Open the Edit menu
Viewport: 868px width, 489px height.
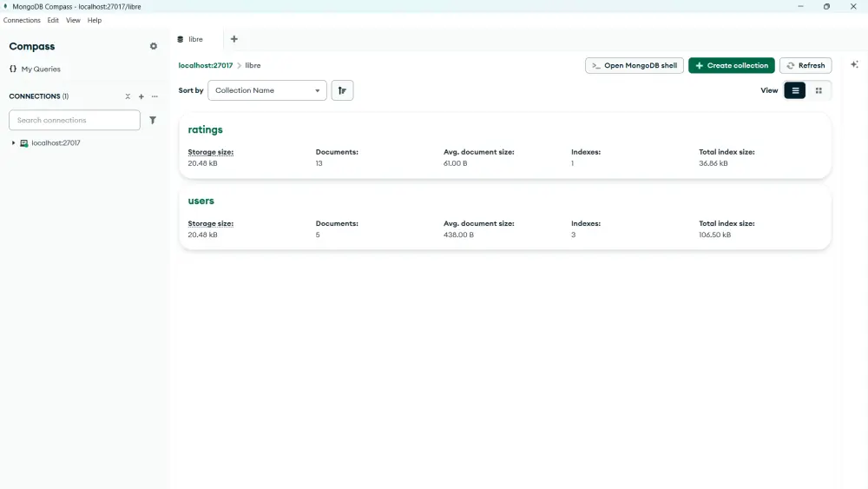tap(53, 21)
